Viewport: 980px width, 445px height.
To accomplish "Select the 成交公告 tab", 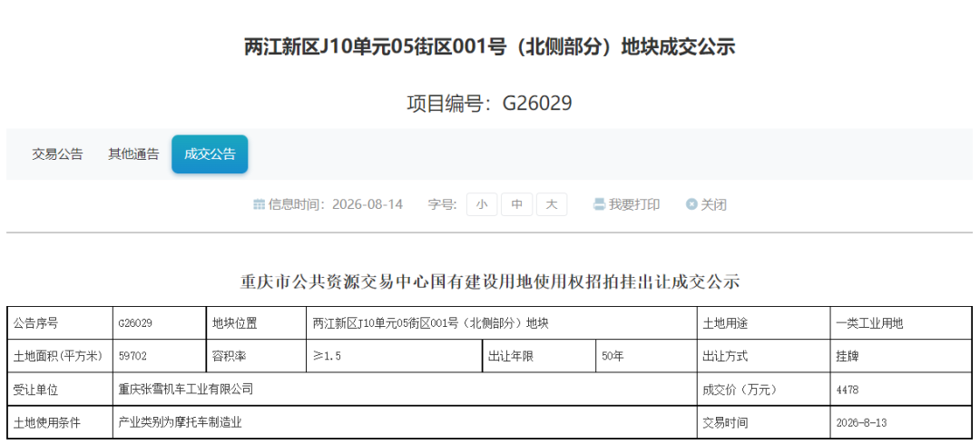I will (210, 154).
